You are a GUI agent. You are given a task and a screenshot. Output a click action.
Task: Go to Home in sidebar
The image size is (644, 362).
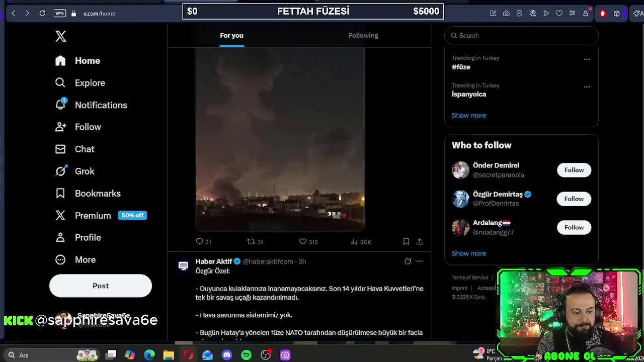click(78, 61)
